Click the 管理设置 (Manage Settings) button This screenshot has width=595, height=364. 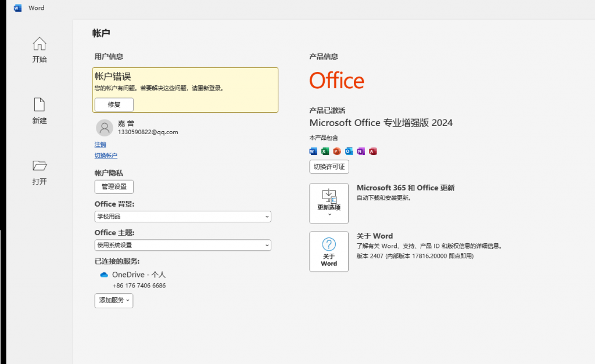114,186
